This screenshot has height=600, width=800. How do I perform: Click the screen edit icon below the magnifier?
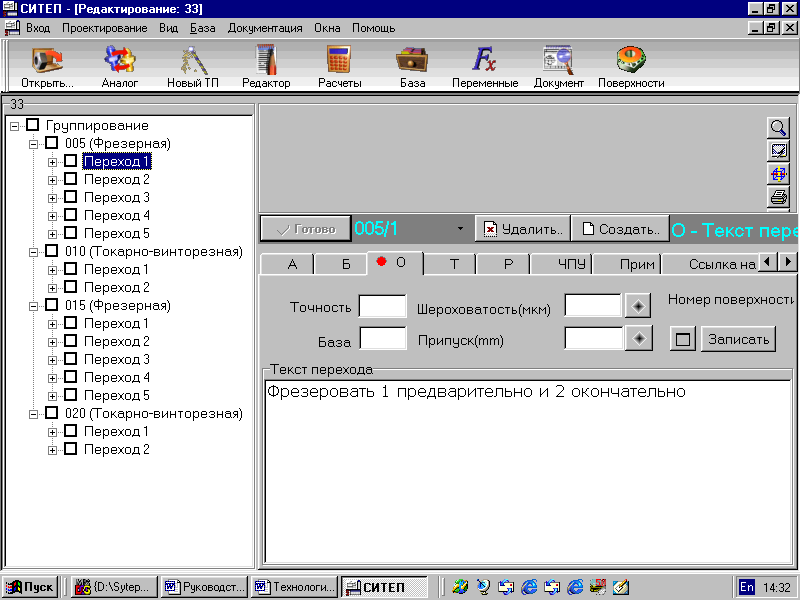tap(778, 151)
